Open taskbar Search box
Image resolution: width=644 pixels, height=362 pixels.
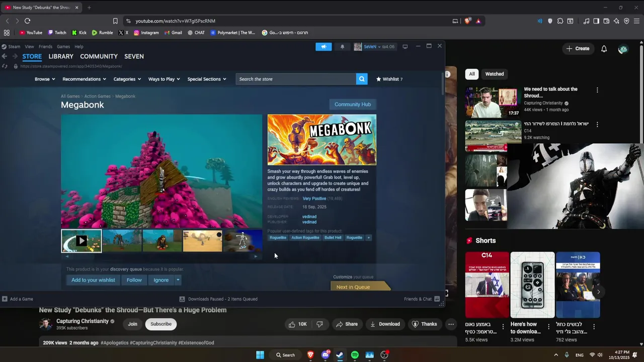click(x=285, y=355)
